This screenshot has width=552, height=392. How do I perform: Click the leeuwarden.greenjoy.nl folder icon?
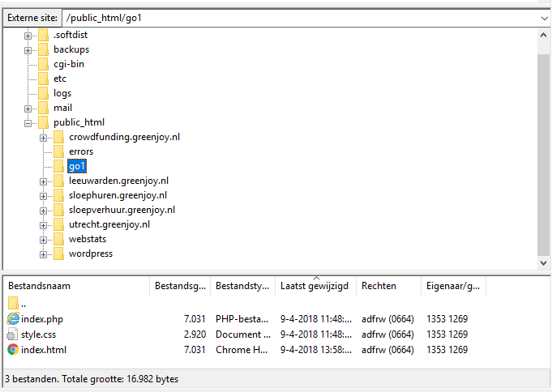59,181
